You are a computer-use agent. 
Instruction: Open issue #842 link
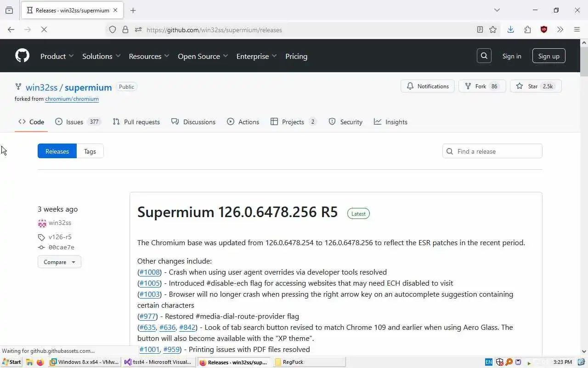click(x=187, y=327)
